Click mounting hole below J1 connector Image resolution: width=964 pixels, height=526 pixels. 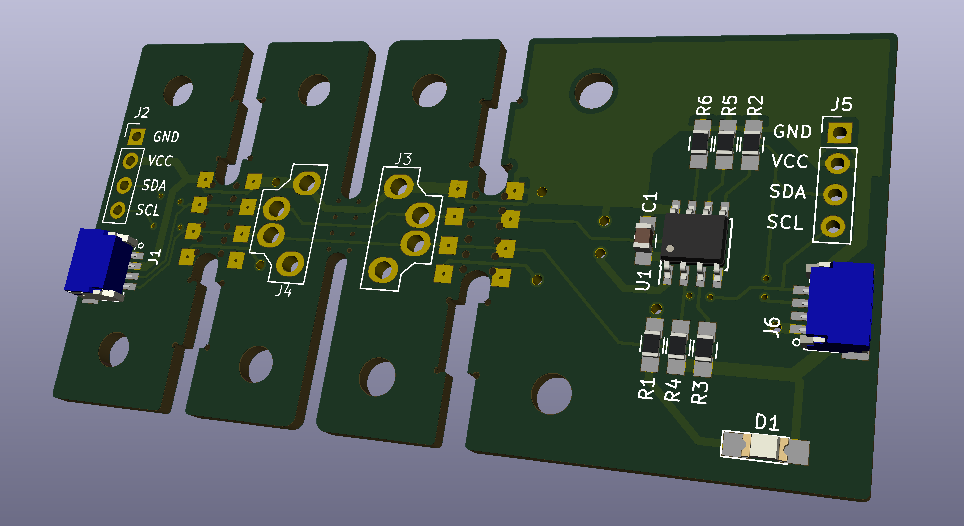114,349
